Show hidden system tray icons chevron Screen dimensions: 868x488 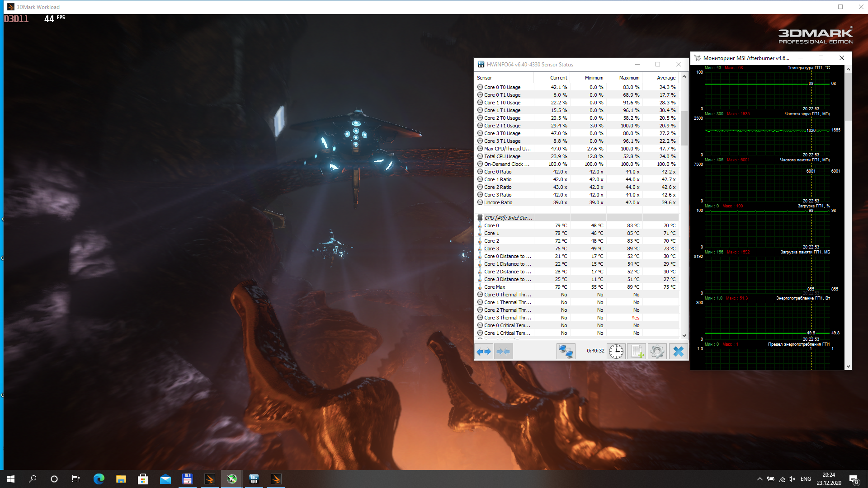tap(759, 479)
